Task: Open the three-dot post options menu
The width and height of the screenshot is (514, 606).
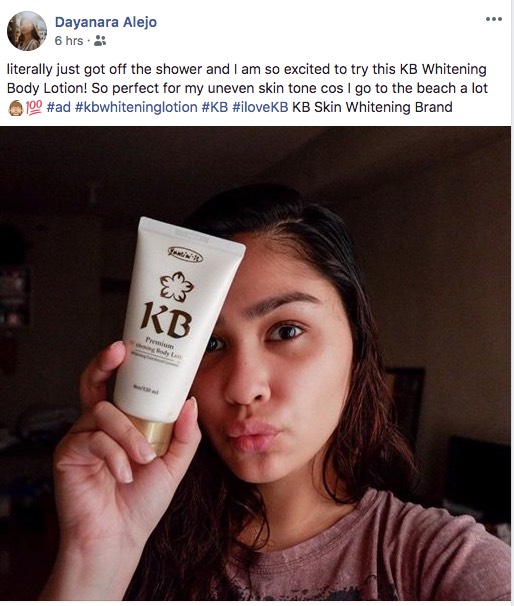Action: (x=494, y=19)
